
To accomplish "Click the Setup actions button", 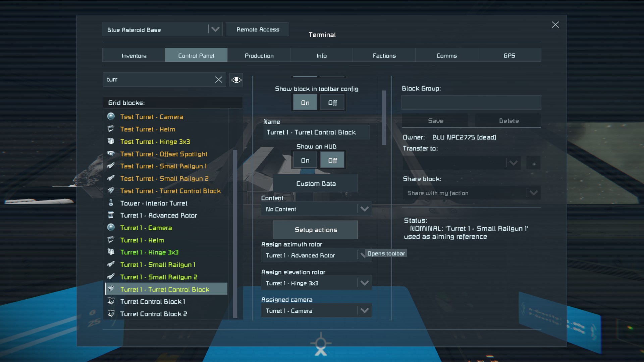I will [x=316, y=230].
